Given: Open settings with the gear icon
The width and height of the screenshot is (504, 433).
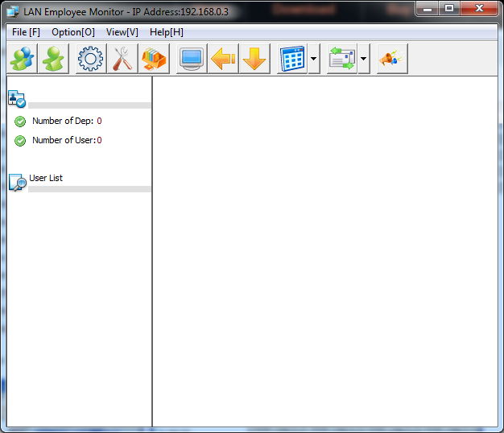Looking at the screenshot, I should (91, 59).
